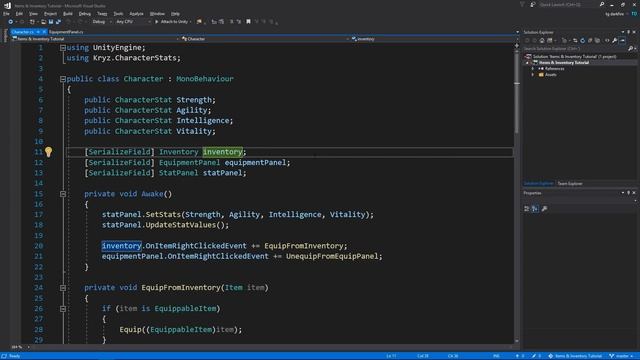The width and height of the screenshot is (640, 360).
Task: Collapse the using directives region on line 1
Action: (63, 48)
